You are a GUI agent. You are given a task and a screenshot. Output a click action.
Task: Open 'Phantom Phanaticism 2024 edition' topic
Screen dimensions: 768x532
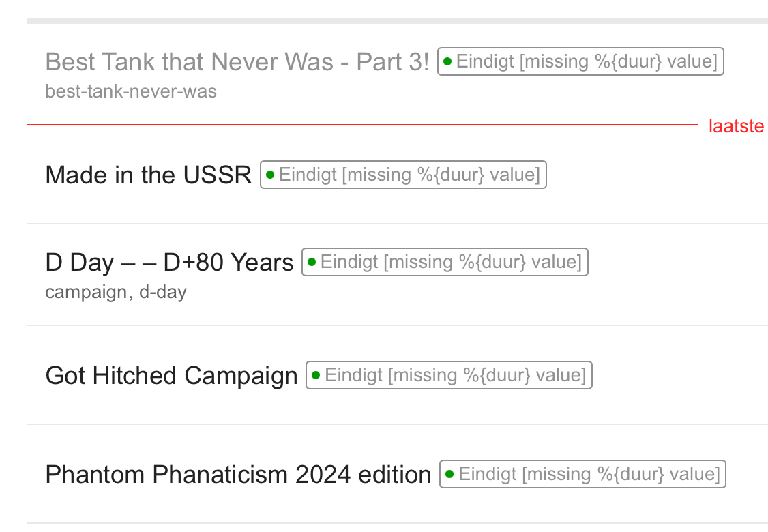pyautogui.click(x=238, y=475)
